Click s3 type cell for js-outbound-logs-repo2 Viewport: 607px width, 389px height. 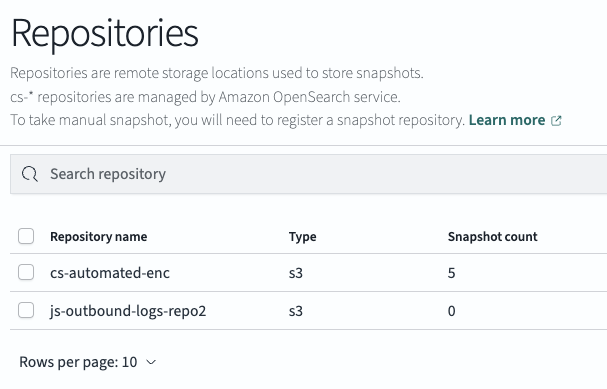click(x=296, y=311)
